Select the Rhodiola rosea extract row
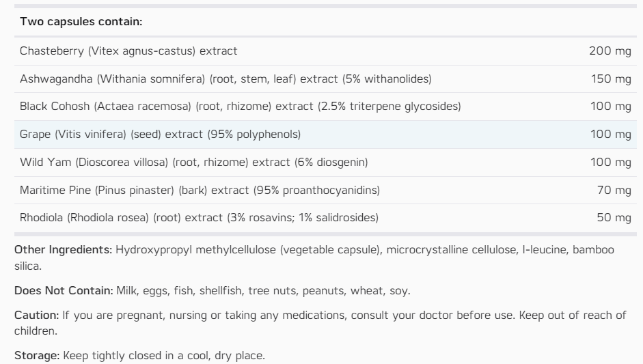 click(325, 218)
